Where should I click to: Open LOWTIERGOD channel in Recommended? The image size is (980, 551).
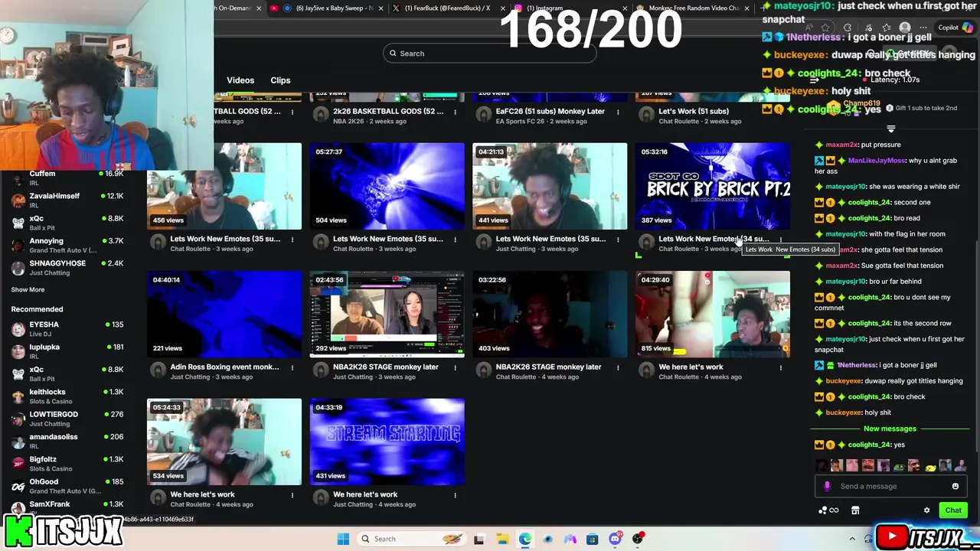coord(67,419)
